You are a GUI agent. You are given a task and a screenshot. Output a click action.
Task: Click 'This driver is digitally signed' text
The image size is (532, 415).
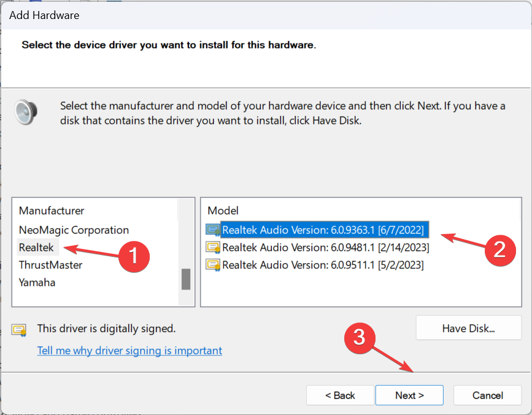106,328
